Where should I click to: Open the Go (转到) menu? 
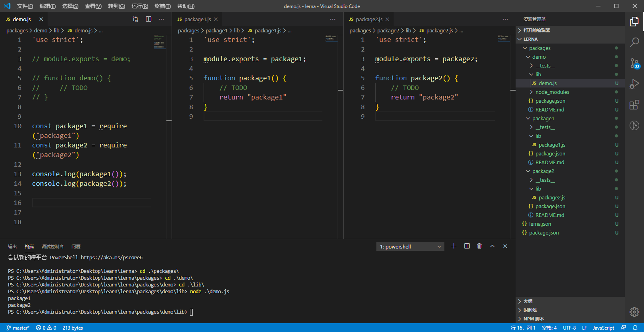116,6
